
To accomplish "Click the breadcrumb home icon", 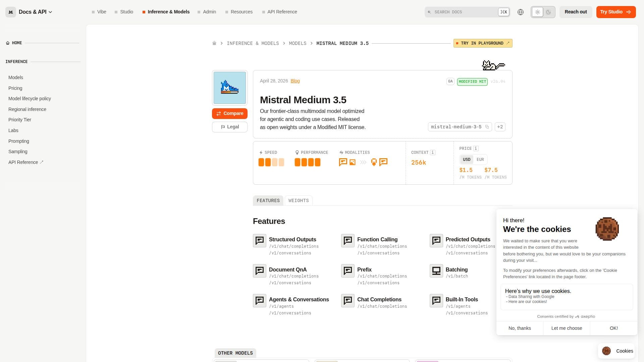I will point(214,43).
